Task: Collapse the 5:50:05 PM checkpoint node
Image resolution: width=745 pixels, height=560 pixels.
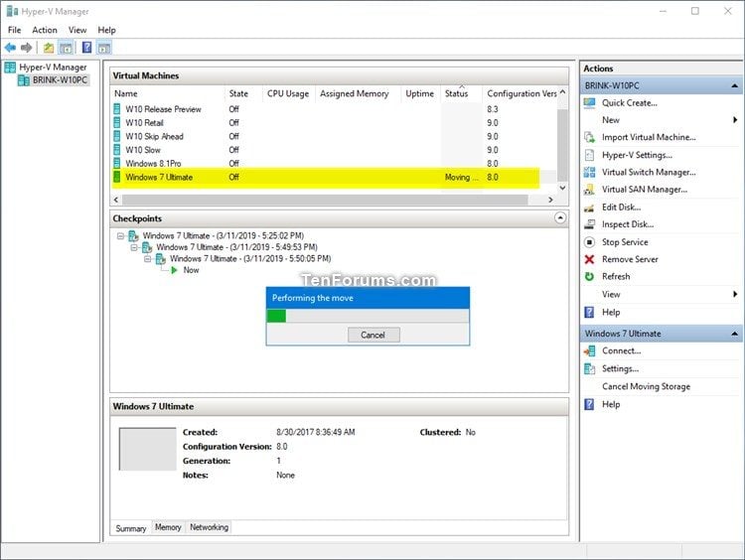Action: coord(148,259)
